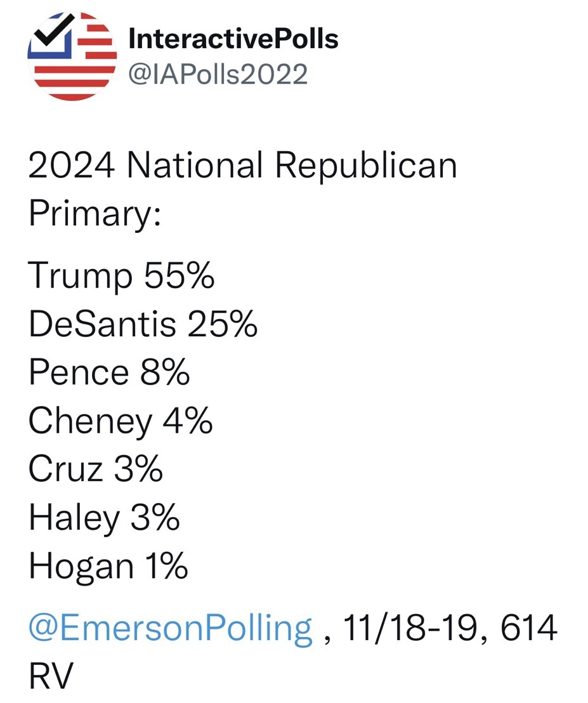Select the Pence 8% result line
This screenshot has height=703, width=588.
(x=109, y=372)
